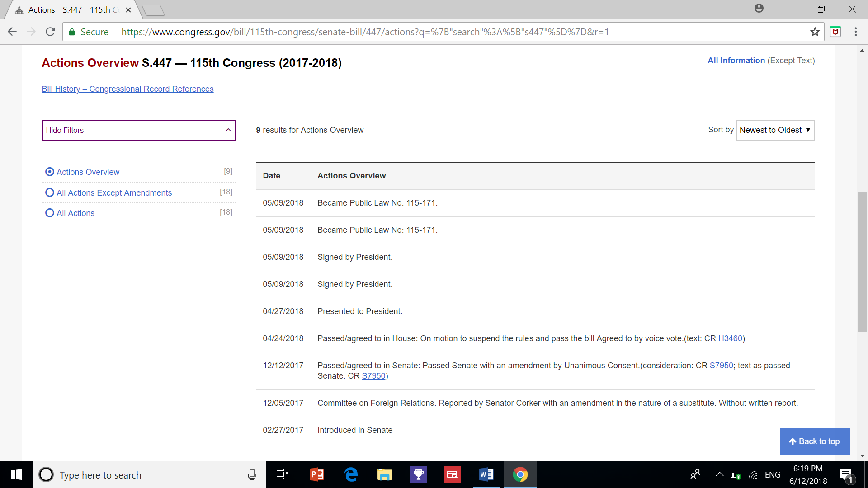Image resolution: width=868 pixels, height=488 pixels.
Task: Click the Actions Overview column header
Action: click(x=352, y=176)
